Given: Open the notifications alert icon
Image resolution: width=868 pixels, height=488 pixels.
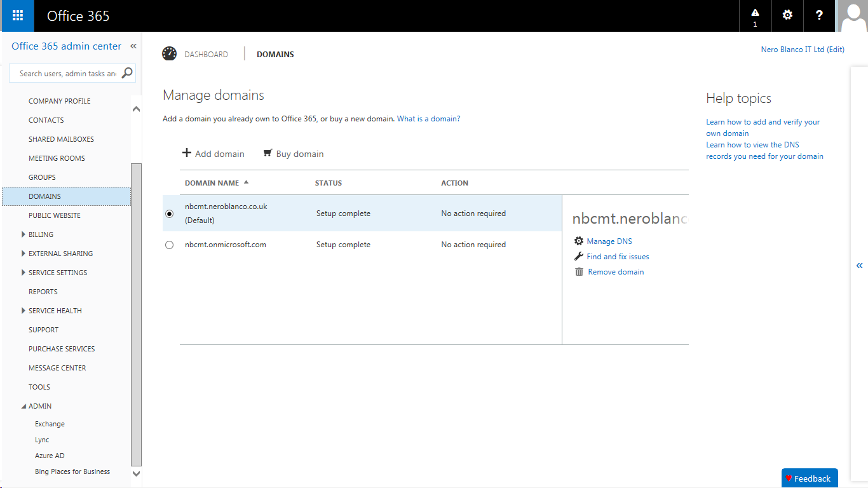Looking at the screenshot, I should (755, 16).
